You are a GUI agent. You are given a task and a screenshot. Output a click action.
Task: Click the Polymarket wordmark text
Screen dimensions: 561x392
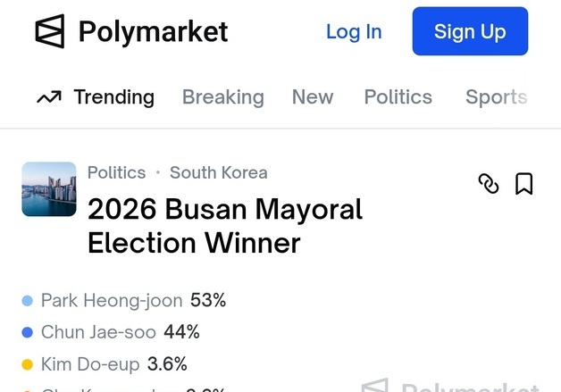153,32
